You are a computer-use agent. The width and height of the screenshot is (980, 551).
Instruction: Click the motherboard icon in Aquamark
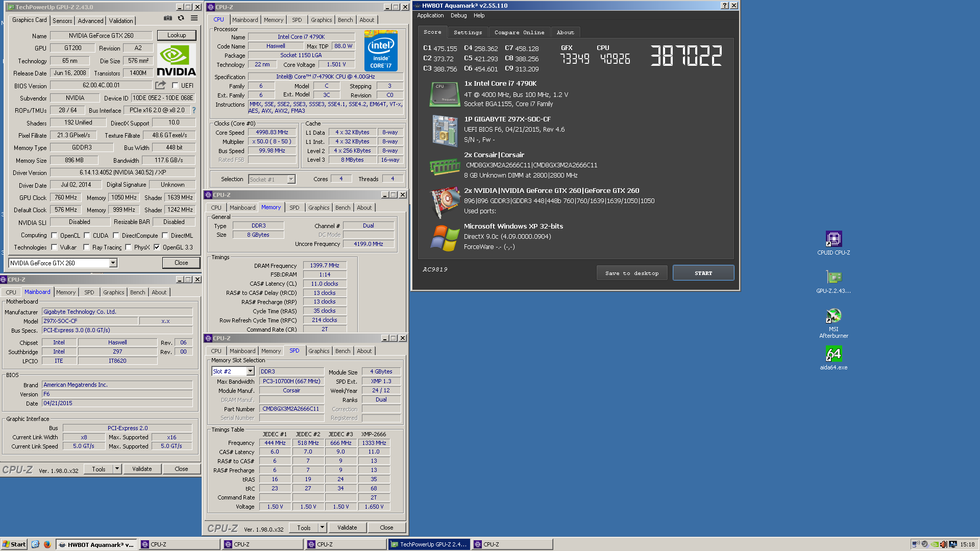tap(445, 130)
